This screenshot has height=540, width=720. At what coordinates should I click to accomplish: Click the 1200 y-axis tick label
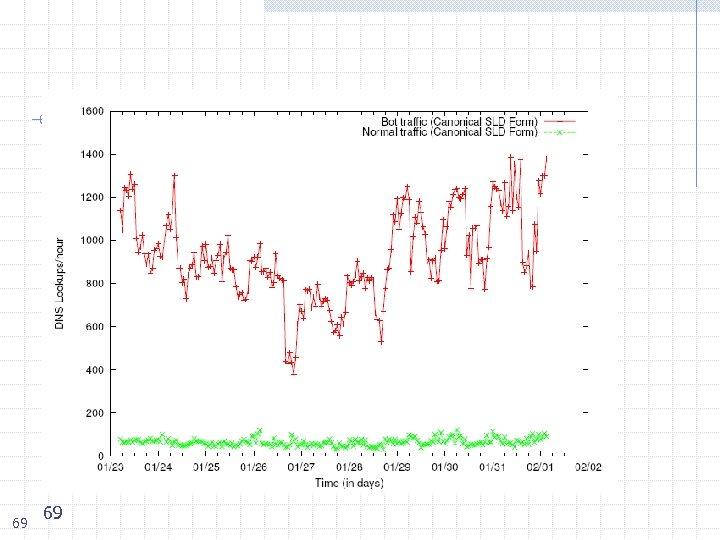[92, 197]
